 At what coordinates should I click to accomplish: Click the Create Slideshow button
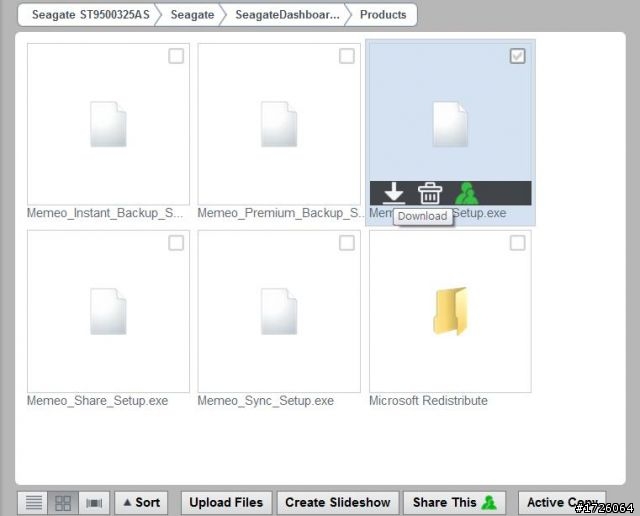click(338, 503)
